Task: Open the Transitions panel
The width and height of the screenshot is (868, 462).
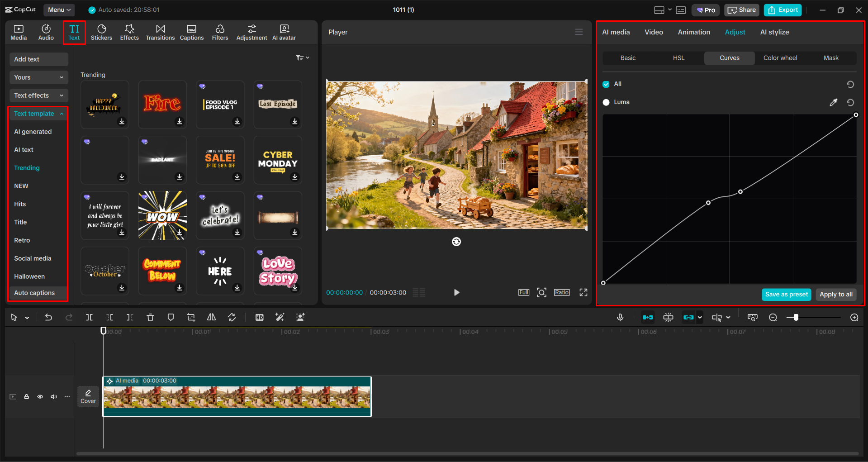Action: tap(160, 32)
